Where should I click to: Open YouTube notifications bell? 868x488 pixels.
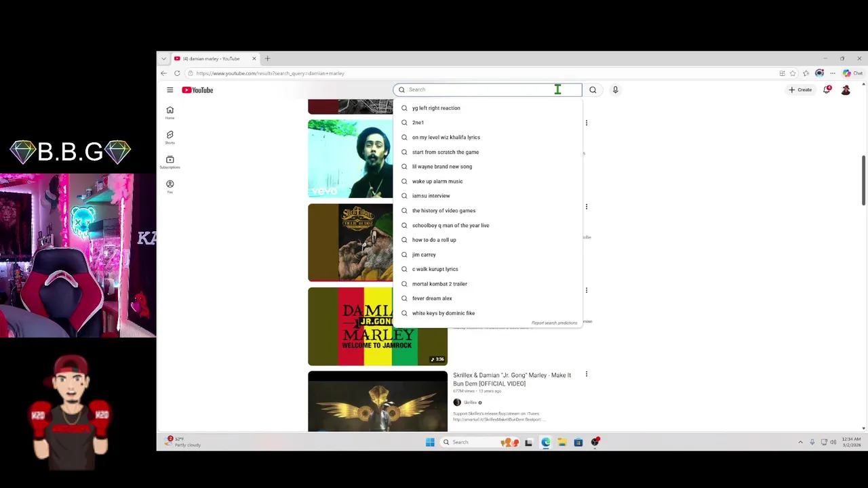click(x=827, y=89)
